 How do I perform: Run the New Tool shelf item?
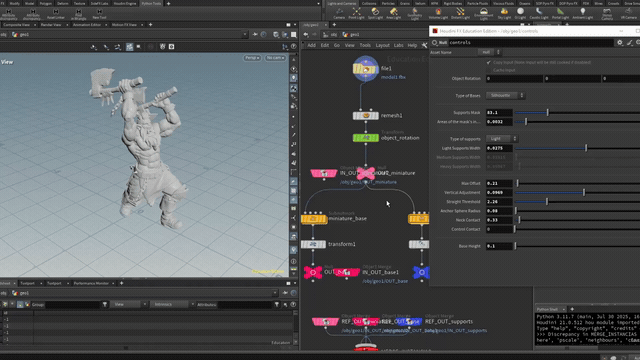99,14
